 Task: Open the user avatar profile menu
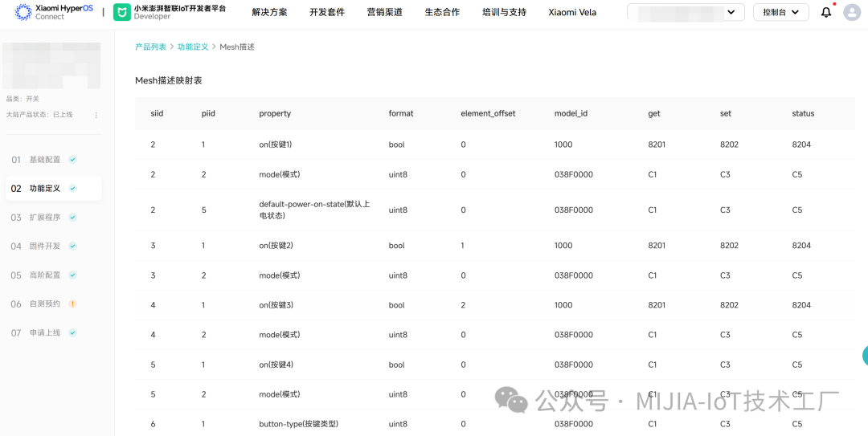tap(852, 12)
